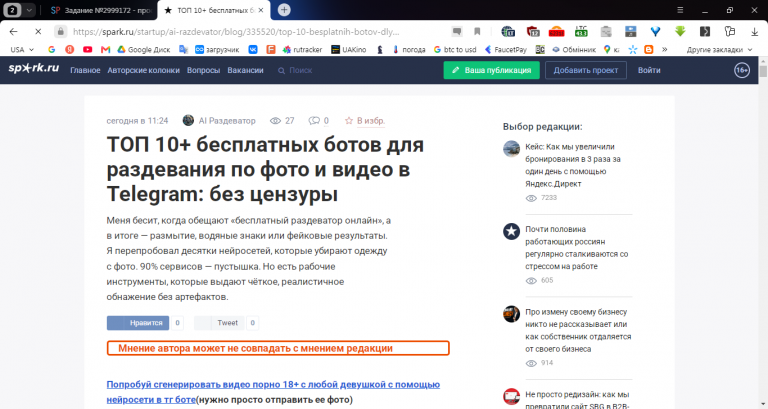Screen dimensions: 768x409
Task: Click the 16+ age rating badge
Action: [x=742, y=70]
